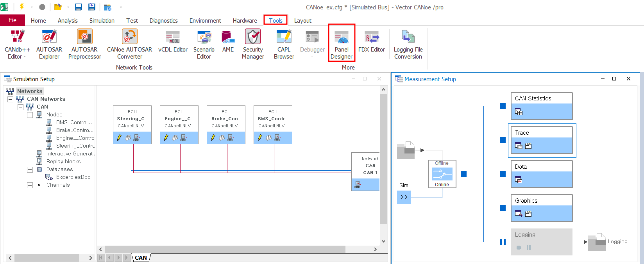This screenshot has width=644, height=264.
Task: Select ExcerciesDbc database in tree
Action: (73, 177)
